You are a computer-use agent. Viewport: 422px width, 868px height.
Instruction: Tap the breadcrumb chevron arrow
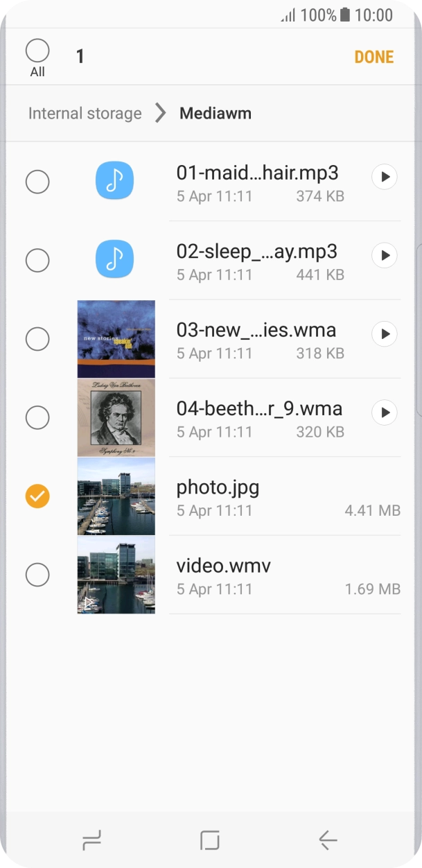[160, 113]
